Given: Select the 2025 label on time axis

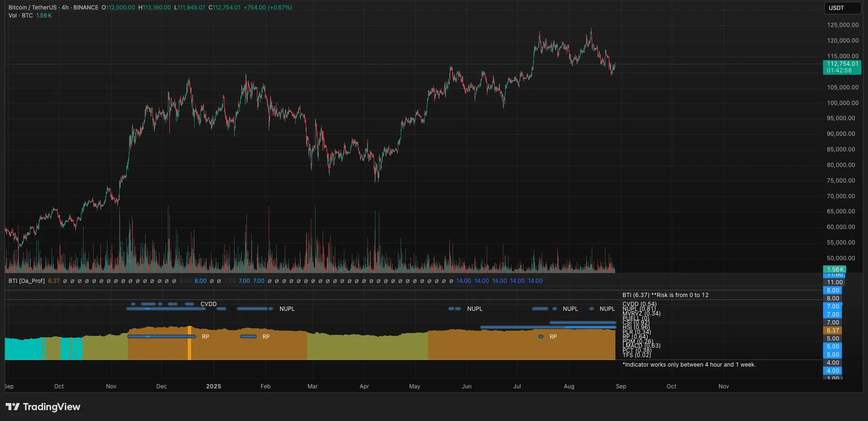Looking at the screenshot, I should pyautogui.click(x=214, y=386).
